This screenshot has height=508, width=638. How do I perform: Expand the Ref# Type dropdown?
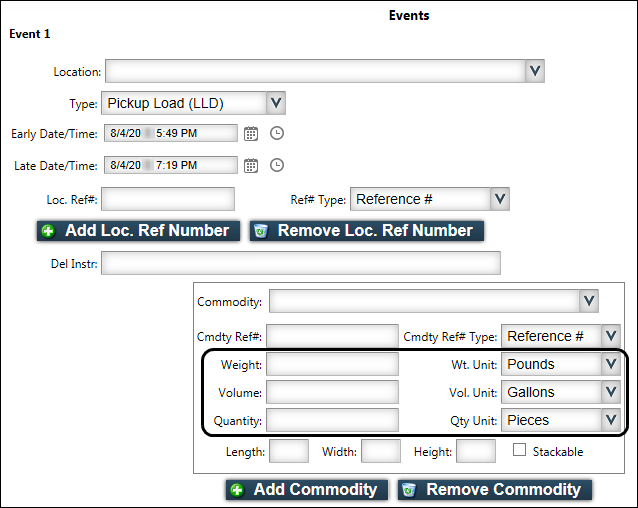(x=500, y=199)
